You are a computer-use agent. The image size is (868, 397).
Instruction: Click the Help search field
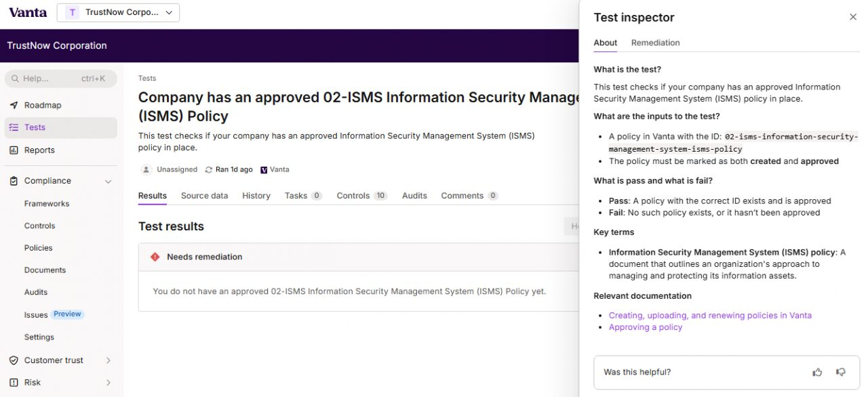tap(60, 79)
